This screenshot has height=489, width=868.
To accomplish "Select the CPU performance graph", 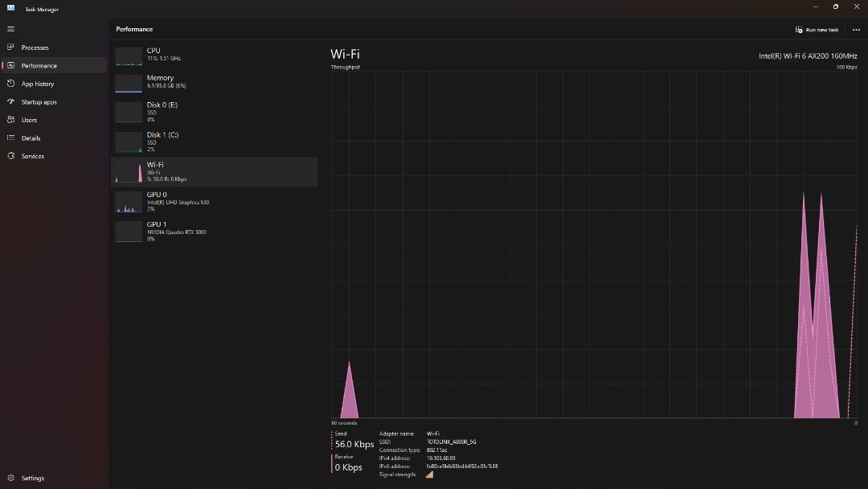I will click(x=129, y=56).
